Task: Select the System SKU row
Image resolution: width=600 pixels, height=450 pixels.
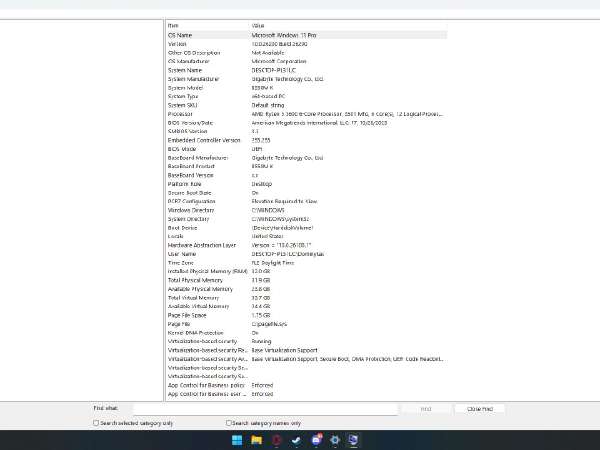Action: [x=307, y=105]
